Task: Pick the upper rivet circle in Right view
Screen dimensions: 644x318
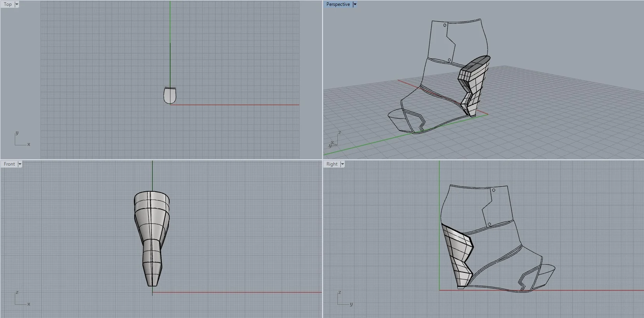Action: [494, 190]
